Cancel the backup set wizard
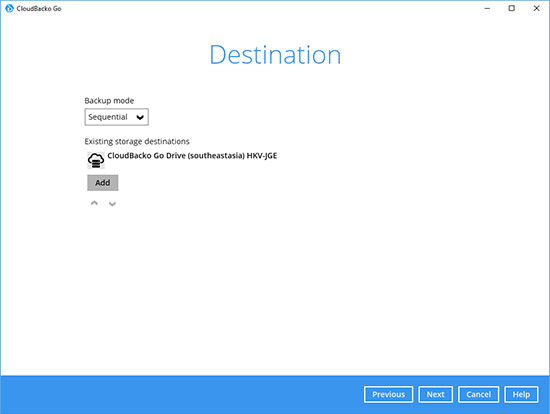This screenshot has width=550, height=414. point(478,394)
